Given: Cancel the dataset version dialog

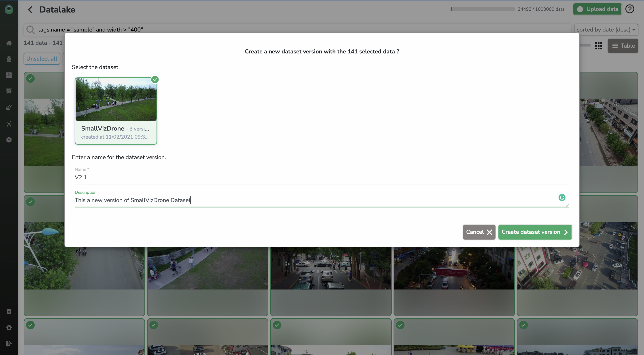Looking at the screenshot, I should (479, 232).
